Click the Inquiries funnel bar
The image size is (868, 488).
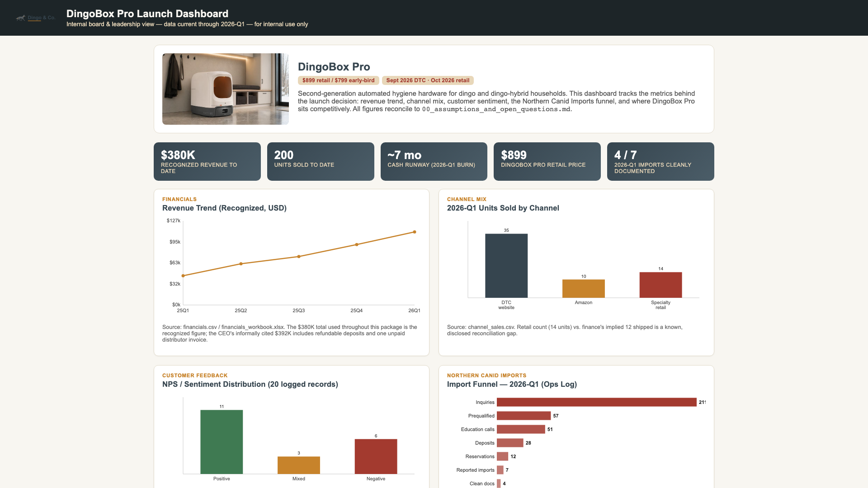click(x=597, y=402)
